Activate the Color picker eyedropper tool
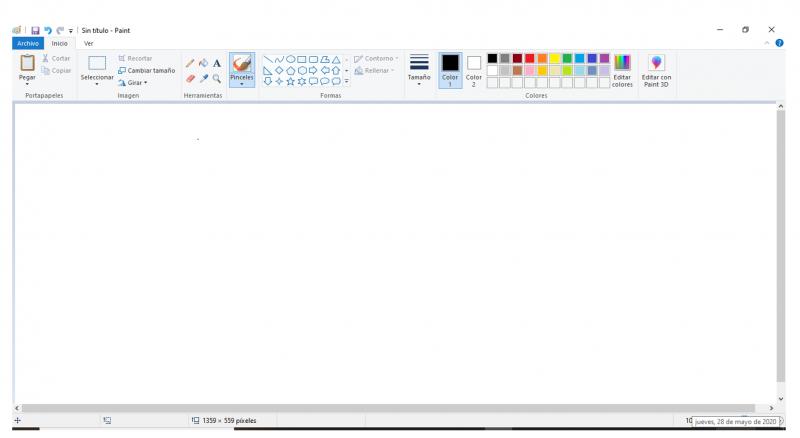Screen dimensions: 800x438 [203, 78]
